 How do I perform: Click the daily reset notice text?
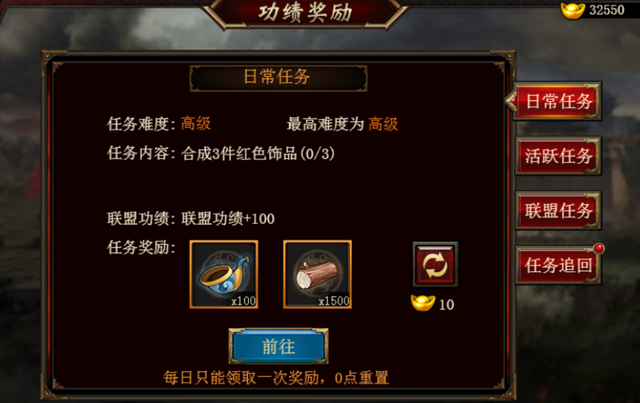click(276, 378)
